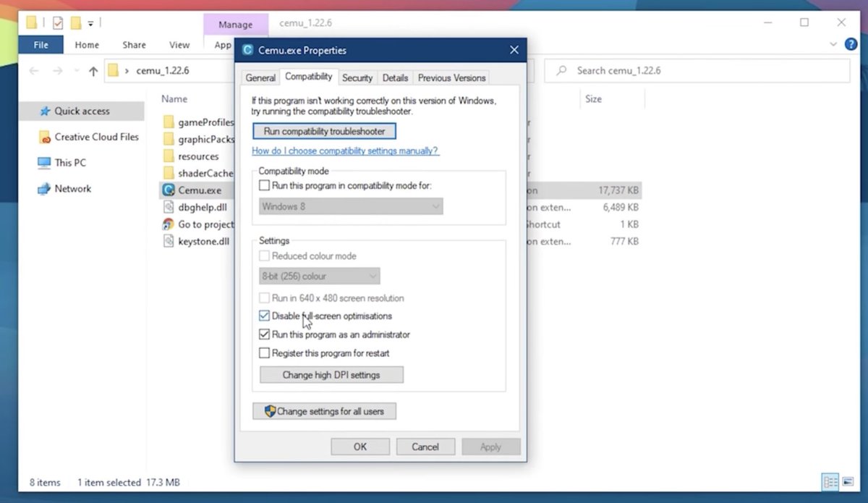Switch to Details view layout icon
The height and width of the screenshot is (503, 868).
coord(830,482)
